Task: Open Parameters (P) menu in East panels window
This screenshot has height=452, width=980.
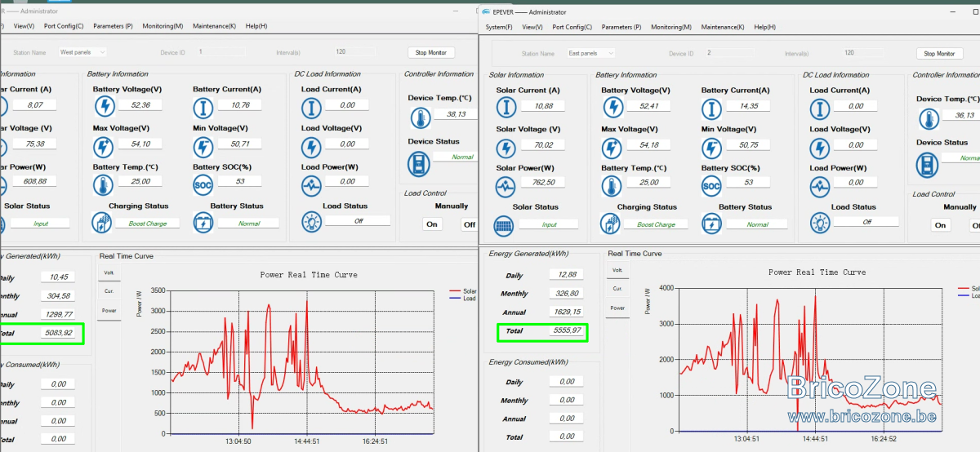Action: 621,27
